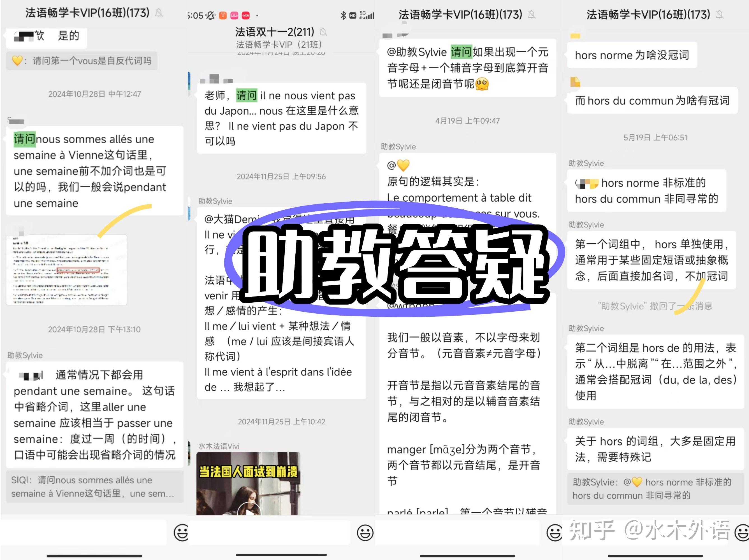The height and width of the screenshot is (560, 749).
Task: Select message '请问nous sommes allés une semaine à Vienne'
Action: pyautogui.click(x=94, y=171)
